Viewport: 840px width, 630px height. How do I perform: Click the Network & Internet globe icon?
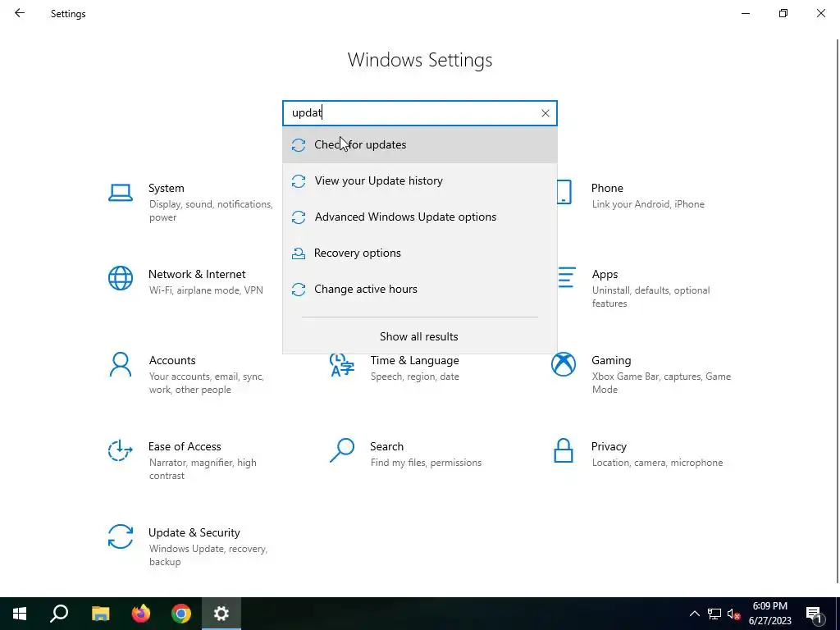tap(121, 279)
